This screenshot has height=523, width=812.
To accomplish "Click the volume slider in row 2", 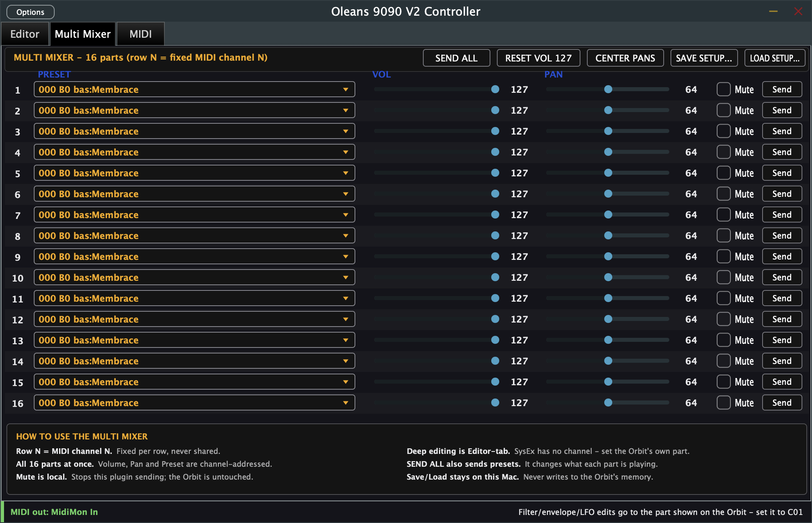I will pos(437,110).
